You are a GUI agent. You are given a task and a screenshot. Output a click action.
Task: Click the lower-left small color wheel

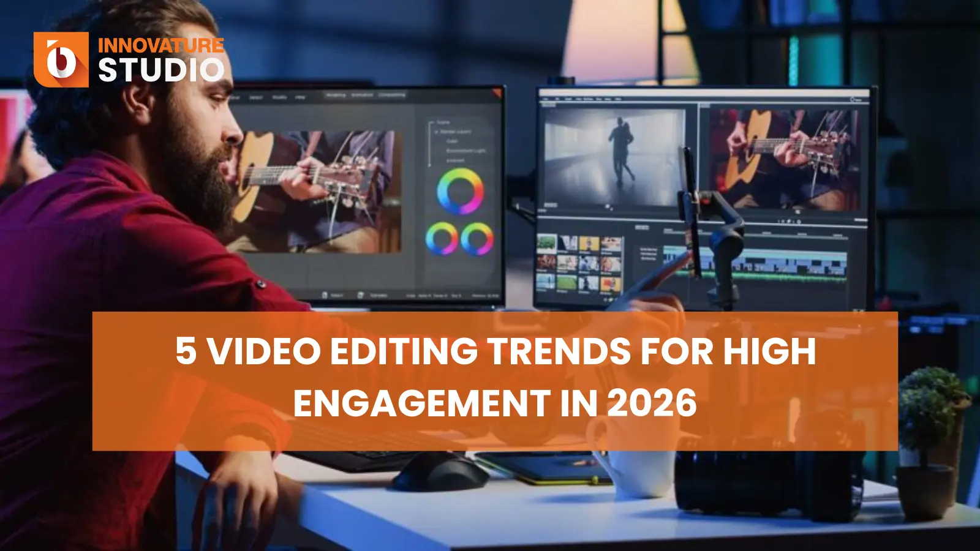point(442,238)
